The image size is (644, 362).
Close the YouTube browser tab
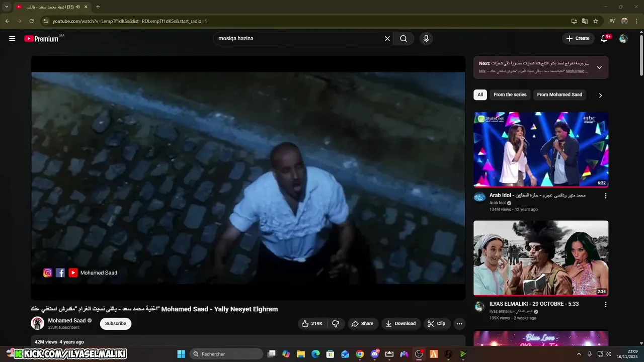[86, 7]
